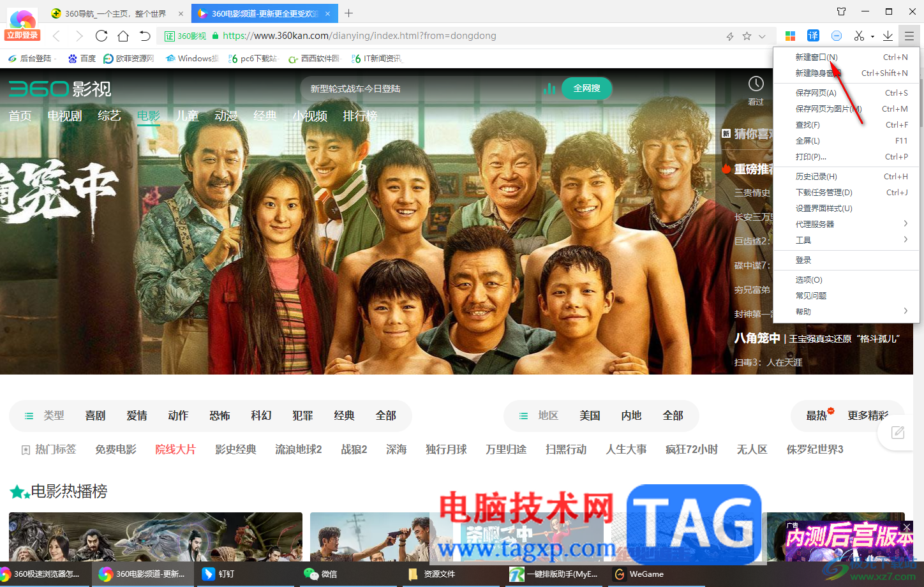The image size is (924, 587).
Task: Click the lightning speed-mode icon in address bar
Action: pyautogui.click(x=730, y=36)
